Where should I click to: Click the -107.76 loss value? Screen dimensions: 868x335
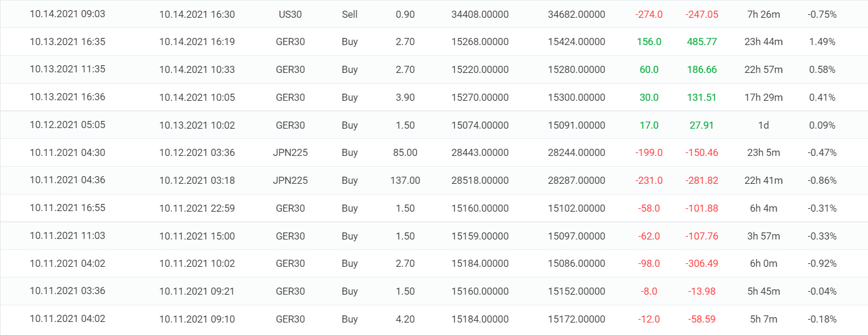(x=702, y=236)
